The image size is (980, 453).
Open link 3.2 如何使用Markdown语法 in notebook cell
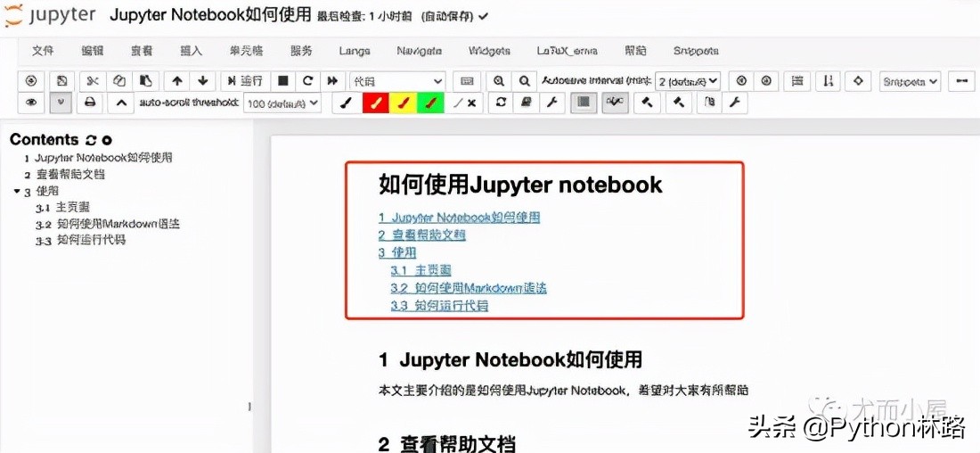tap(469, 288)
